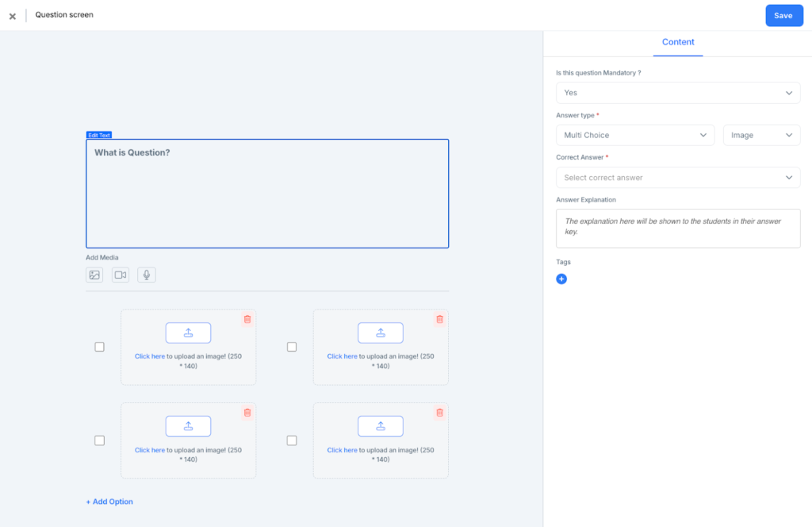Click the trash icon on the bottom-left option

click(x=247, y=413)
